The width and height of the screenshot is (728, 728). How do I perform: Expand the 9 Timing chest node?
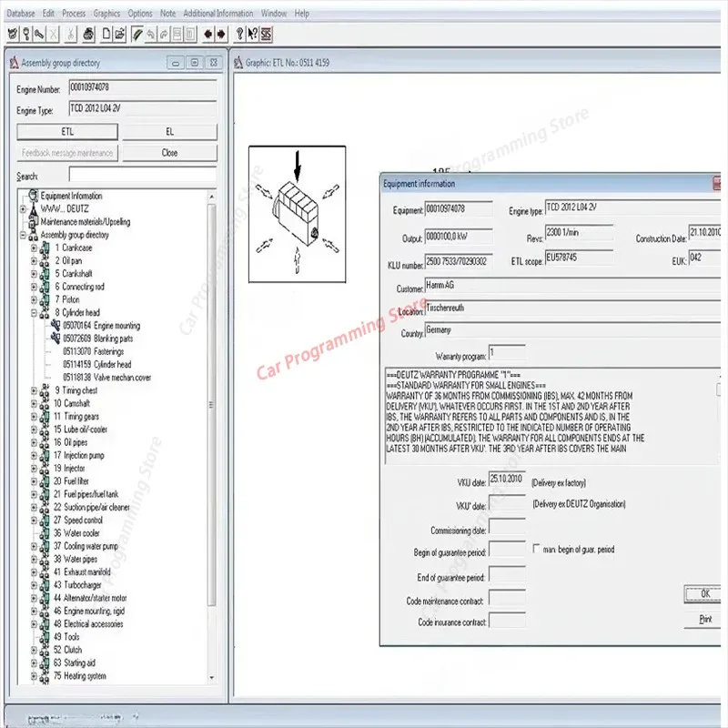(34, 390)
